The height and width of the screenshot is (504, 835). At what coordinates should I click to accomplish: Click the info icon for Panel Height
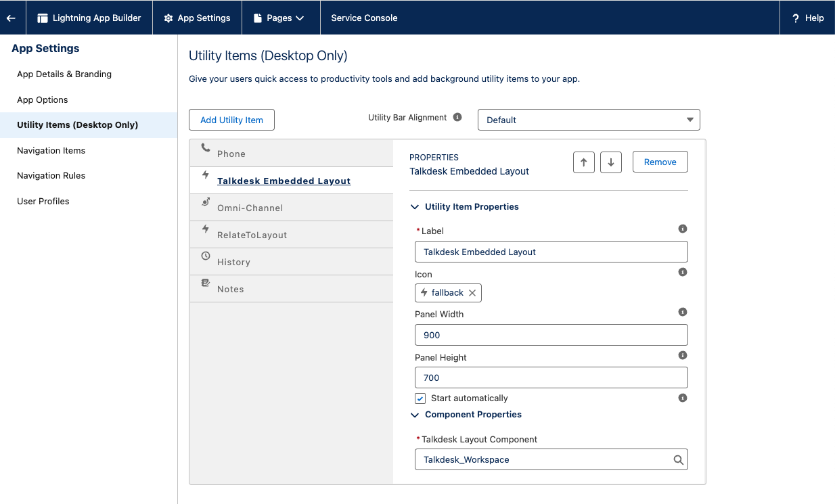[x=683, y=355]
